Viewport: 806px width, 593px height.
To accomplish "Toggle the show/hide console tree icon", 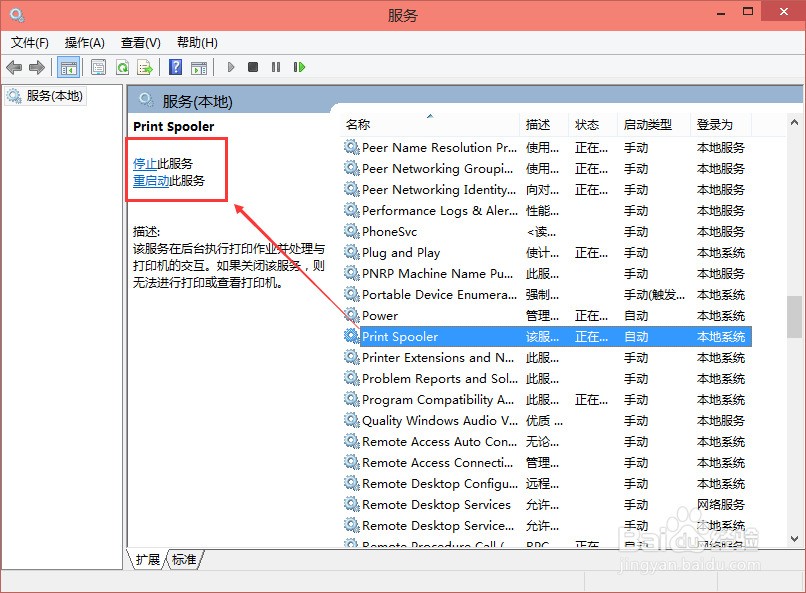I will pos(68,67).
